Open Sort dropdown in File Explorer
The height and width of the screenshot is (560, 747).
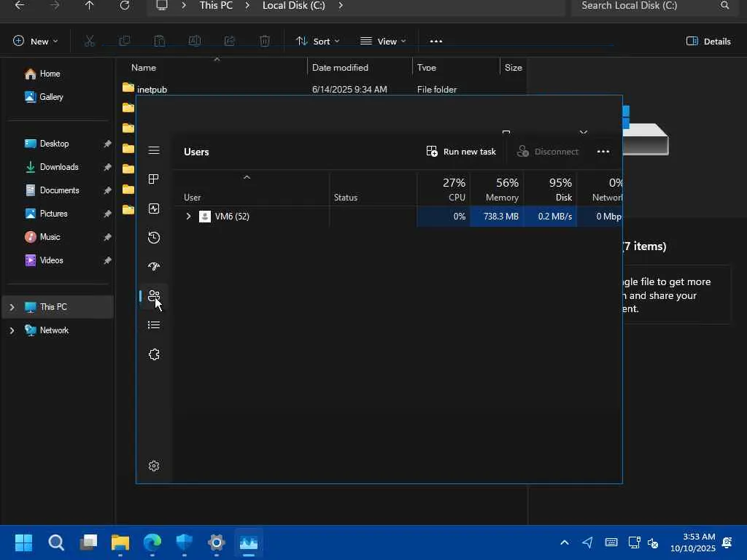tap(317, 42)
